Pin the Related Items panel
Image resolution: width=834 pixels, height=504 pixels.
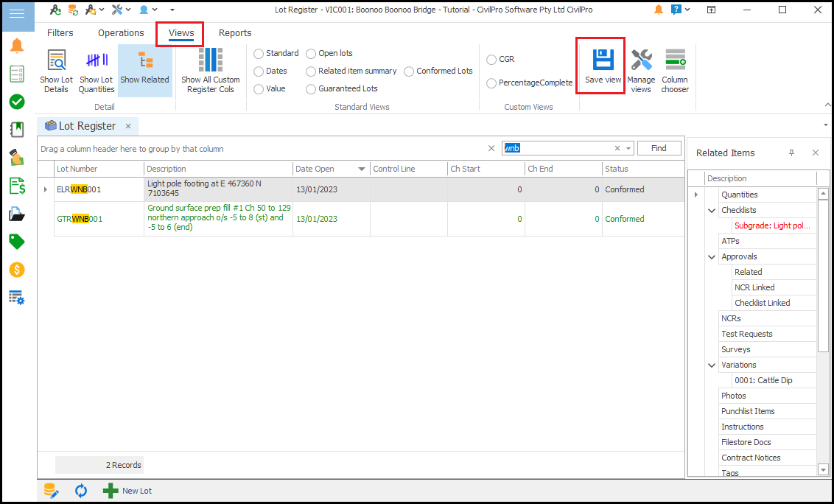(x=791, y=153)
